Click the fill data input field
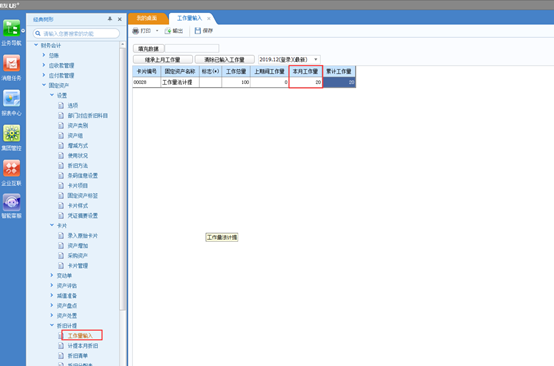554x366 pixels. click(x=192, y=48)
